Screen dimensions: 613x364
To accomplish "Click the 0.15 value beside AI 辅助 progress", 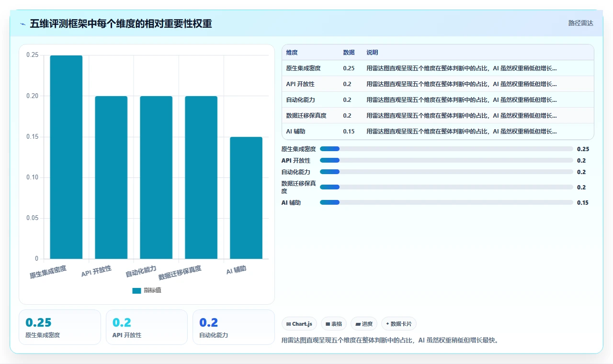I will [x=583, y=202].
